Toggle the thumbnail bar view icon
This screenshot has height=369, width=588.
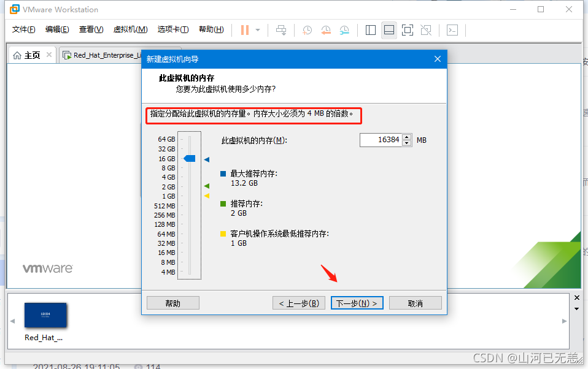pos(389,30)
